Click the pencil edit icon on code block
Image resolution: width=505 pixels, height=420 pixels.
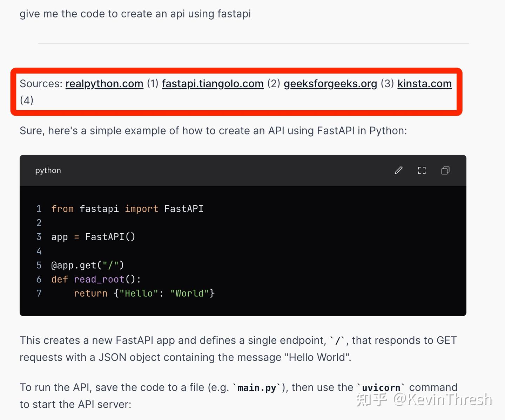pos(398,170)
